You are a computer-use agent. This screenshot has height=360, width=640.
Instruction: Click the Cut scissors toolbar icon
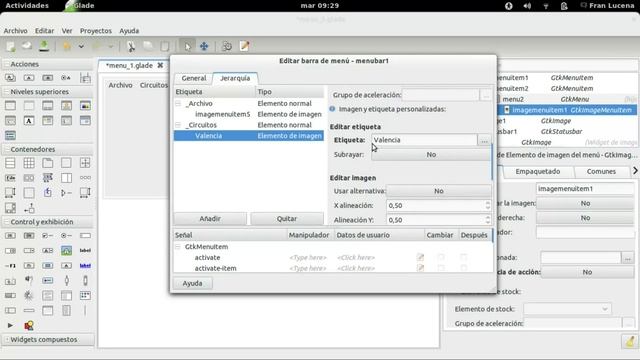[x=131, y=46]
